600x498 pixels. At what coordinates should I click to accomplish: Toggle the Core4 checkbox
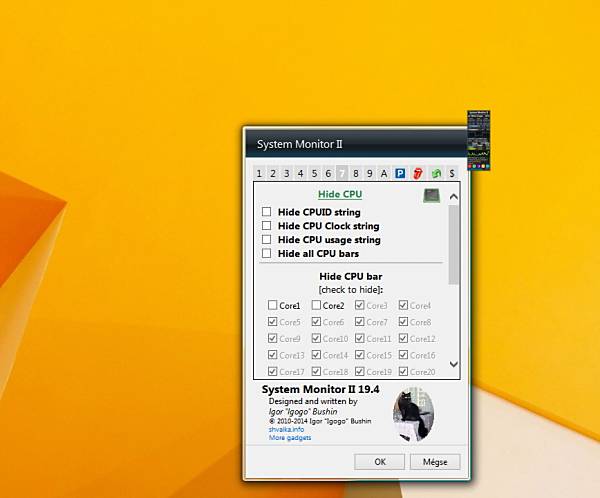coord(403,305)
